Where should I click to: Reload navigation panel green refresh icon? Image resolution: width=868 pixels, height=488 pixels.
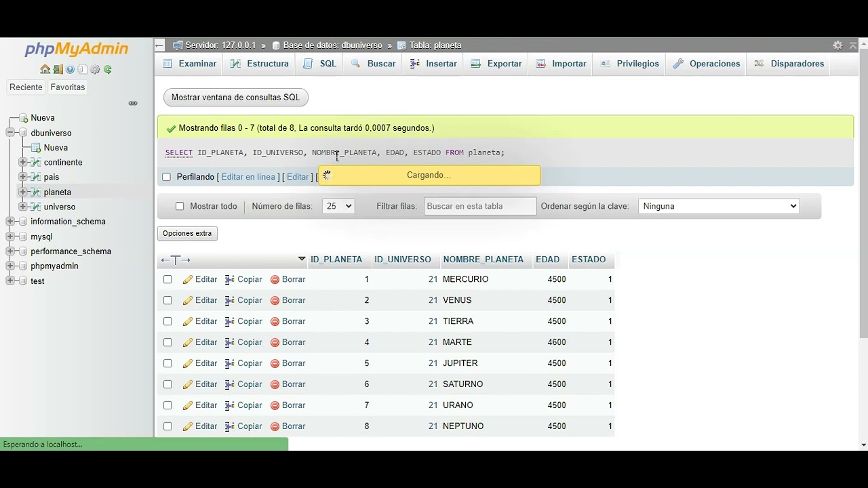(x=108, y=69)
